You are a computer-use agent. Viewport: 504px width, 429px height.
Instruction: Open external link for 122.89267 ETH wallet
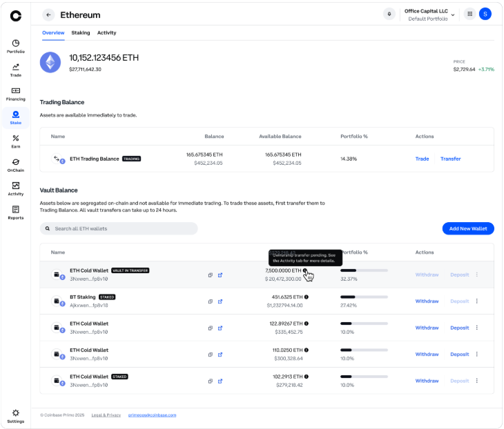click(220, 328)
